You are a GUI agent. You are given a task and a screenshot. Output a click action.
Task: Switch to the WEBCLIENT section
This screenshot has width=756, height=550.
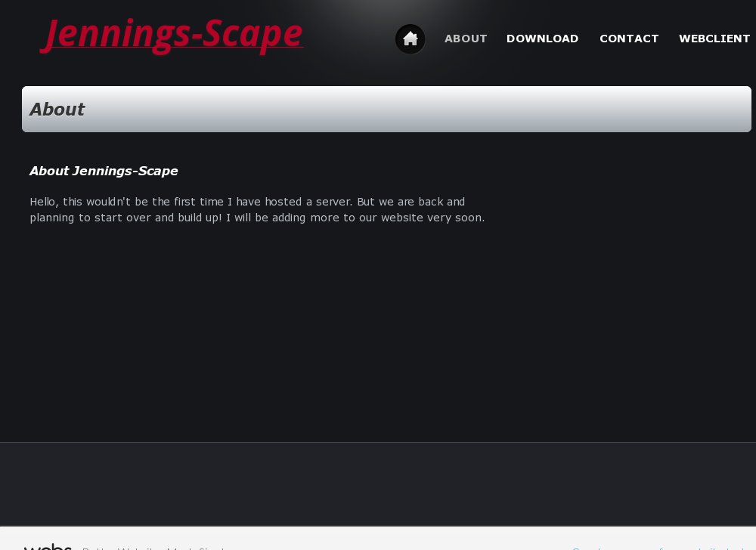(714, 39)
